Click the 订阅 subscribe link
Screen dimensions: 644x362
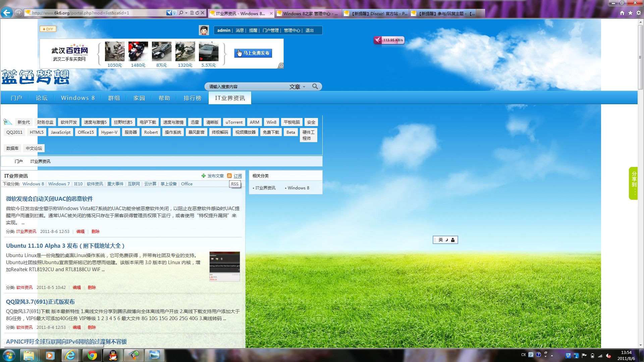237,176
